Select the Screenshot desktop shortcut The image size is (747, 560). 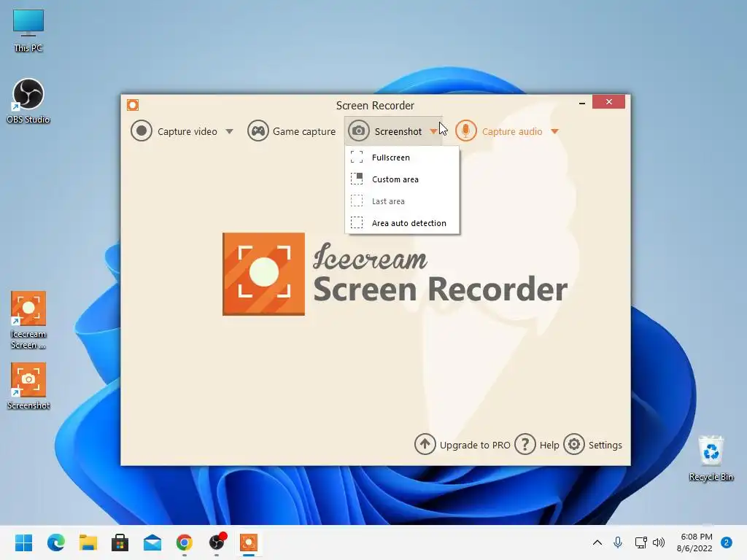click(28, 386)
